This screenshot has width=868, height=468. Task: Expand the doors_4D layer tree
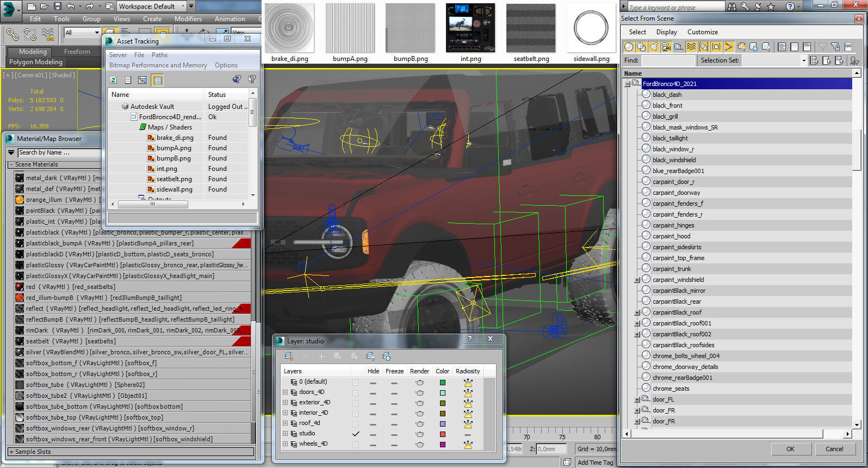tap(285, 392)
